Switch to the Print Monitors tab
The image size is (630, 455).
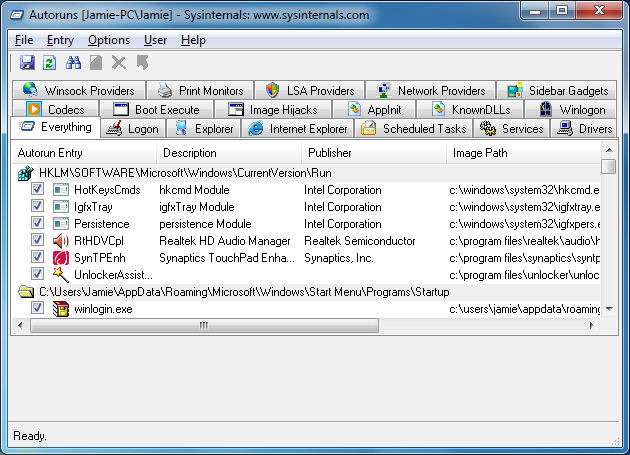[x=200, y=90]
